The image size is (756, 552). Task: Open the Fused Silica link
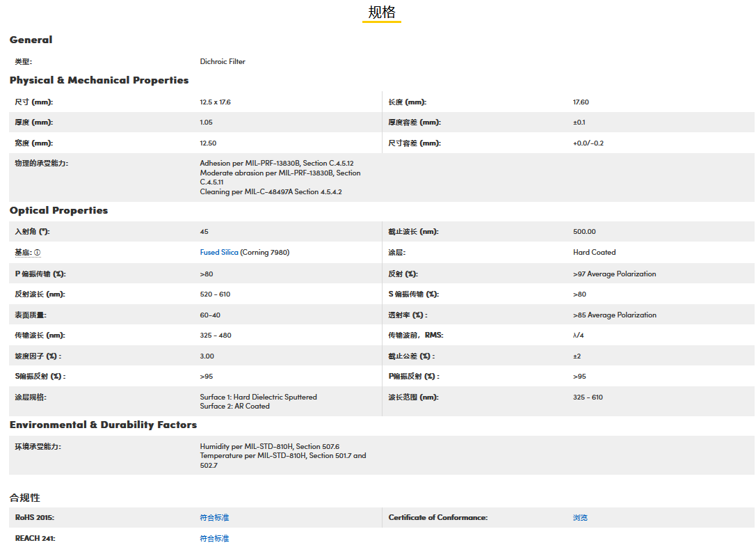219,253
